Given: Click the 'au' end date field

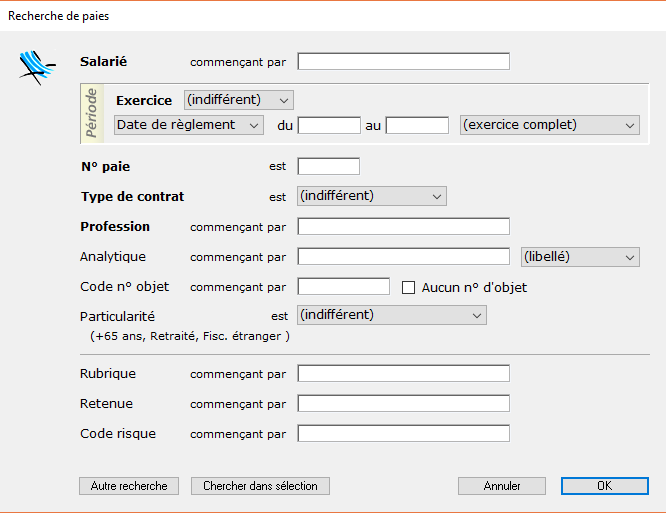Looking at the screenshot, I should tap(417, 125).
